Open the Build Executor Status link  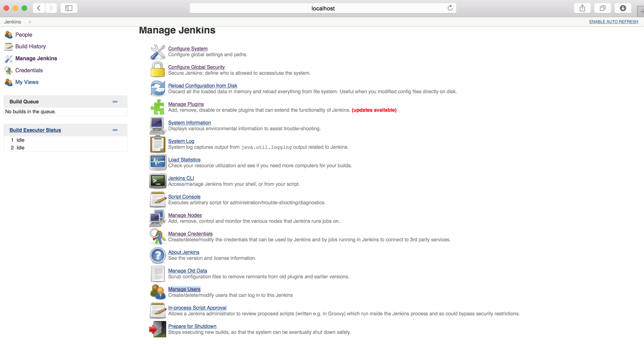click(35, 130)
